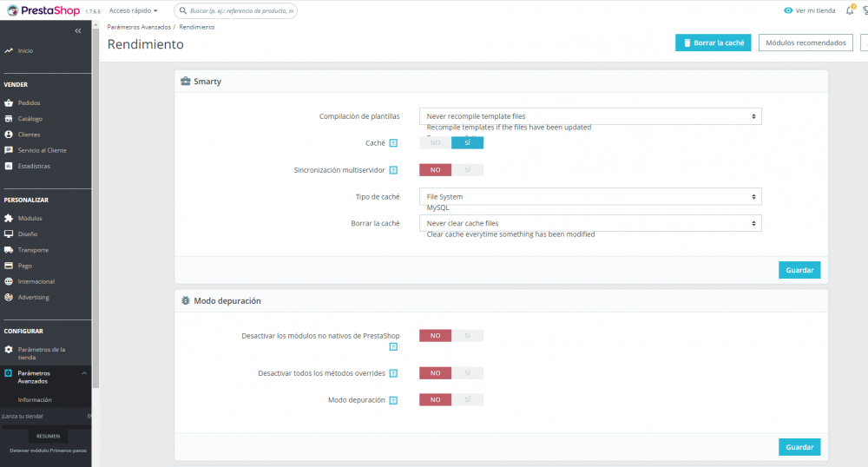
Task: Show help for Modo depuración option
Action: (x=393, y=400)
